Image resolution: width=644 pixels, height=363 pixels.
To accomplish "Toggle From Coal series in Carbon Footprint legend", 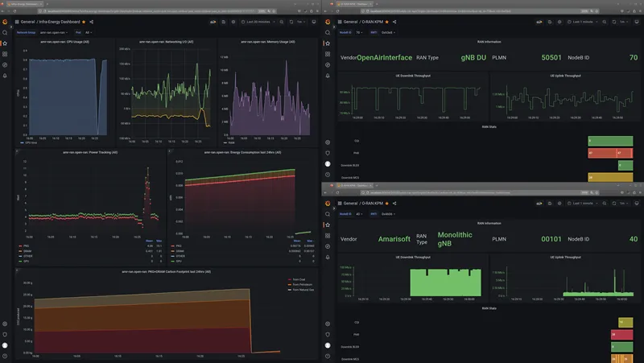I will pos(297,279).
